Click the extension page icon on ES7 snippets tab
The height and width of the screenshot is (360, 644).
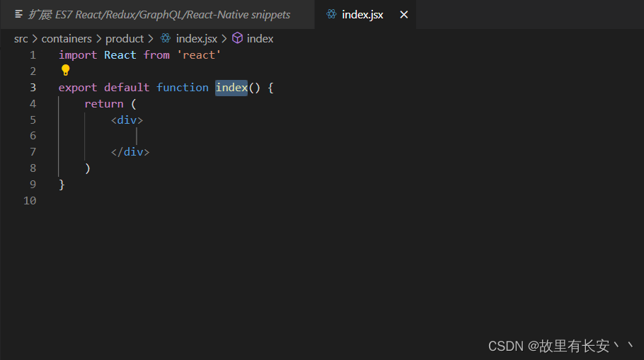[x=18, y=14]
